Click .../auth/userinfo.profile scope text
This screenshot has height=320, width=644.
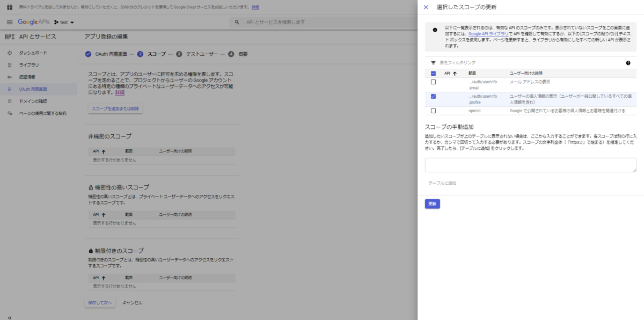[482, 99]
